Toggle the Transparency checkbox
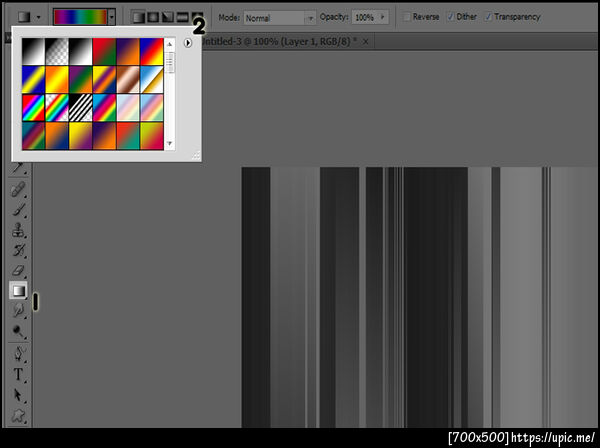The width and height of the screenshot is (600, 448). tap(488, 17)
